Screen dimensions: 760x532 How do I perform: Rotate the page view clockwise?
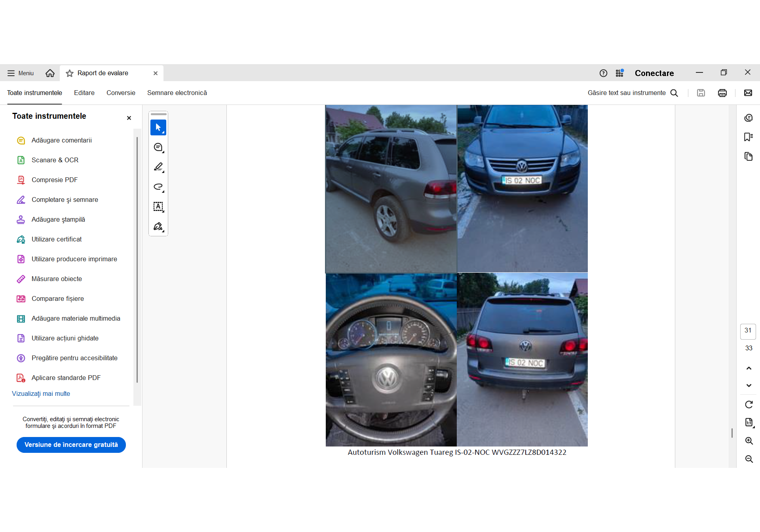[749, 405]
